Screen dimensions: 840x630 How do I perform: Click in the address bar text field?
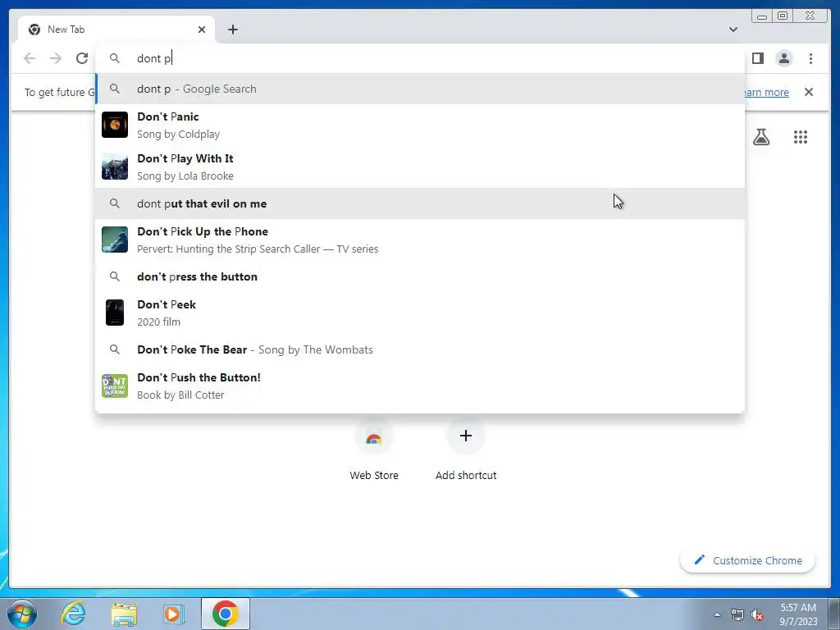421,58
